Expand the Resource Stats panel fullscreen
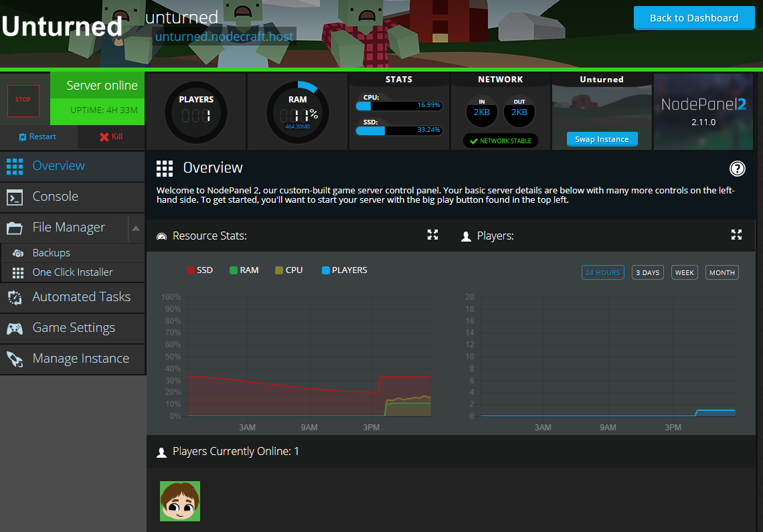Viewport: 763px width, 532px height. (x=432, y=235)
